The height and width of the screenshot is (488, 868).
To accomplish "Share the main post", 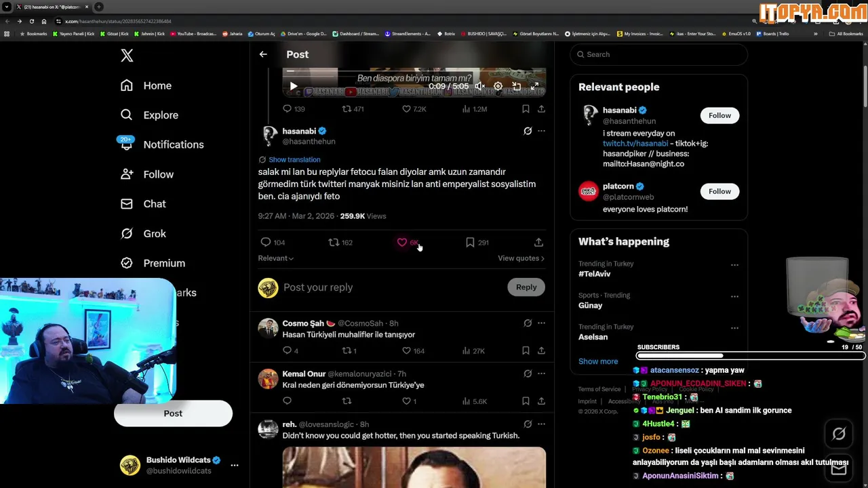I will 538,242.
